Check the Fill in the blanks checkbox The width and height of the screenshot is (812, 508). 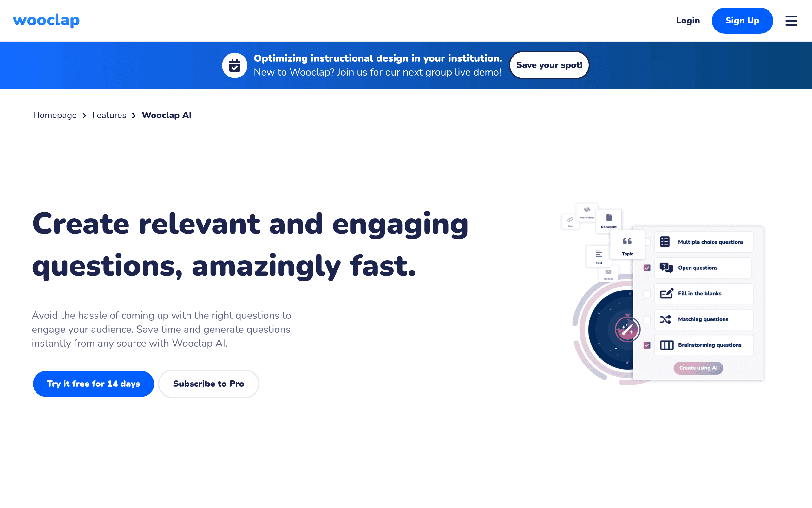tap(647, 294)
